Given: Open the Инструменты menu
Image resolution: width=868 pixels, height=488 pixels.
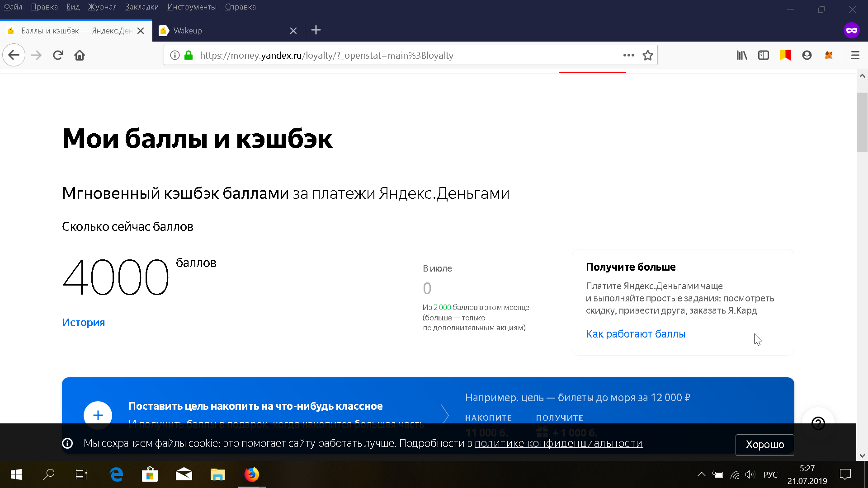Looking at the screenshot, I should pos(192,7).
